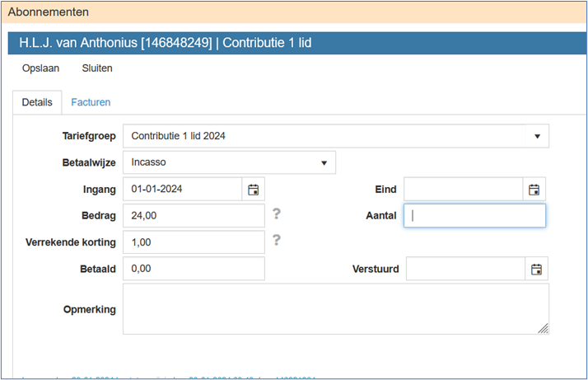Edit the Verrekende korting field 1,00

194,242
